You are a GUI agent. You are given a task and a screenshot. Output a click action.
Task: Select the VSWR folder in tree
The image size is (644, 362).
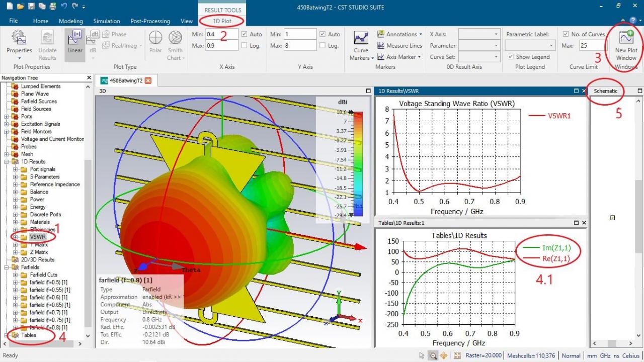(x=38, y=237)
